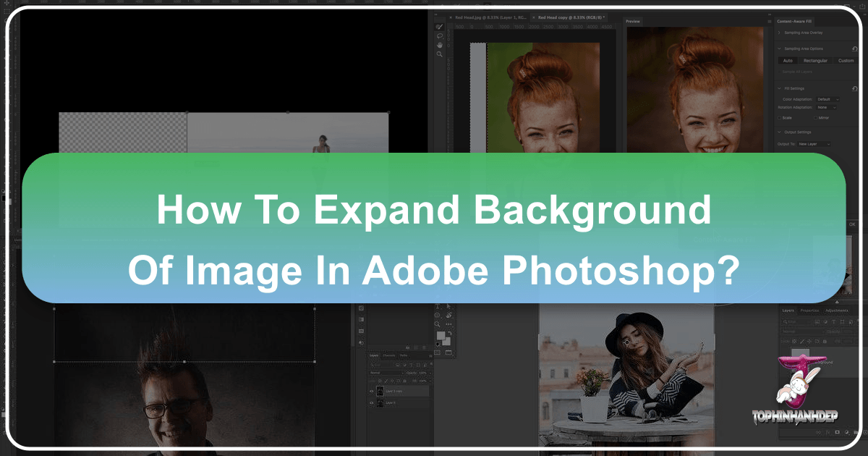Open the Rotation Adaptation dropdown
Screen dimensions: 868x456
click(x=825, y=108)
